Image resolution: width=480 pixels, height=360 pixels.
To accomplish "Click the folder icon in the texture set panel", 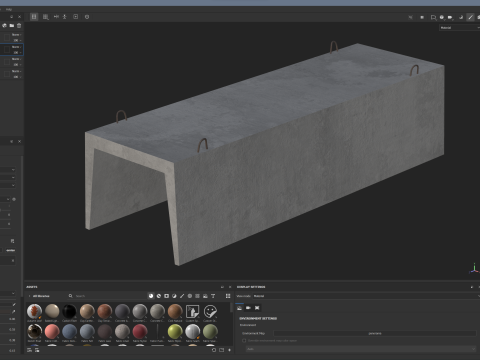I will pyautogui.click(x=12, y=26).
